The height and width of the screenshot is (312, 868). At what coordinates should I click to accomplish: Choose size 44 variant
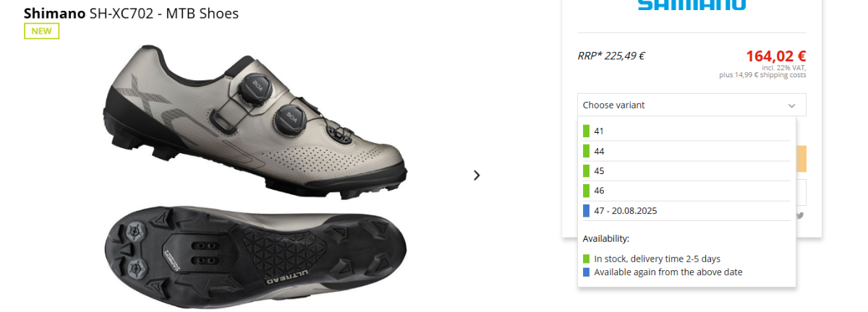pyautogui.click(x=686, y=151)
